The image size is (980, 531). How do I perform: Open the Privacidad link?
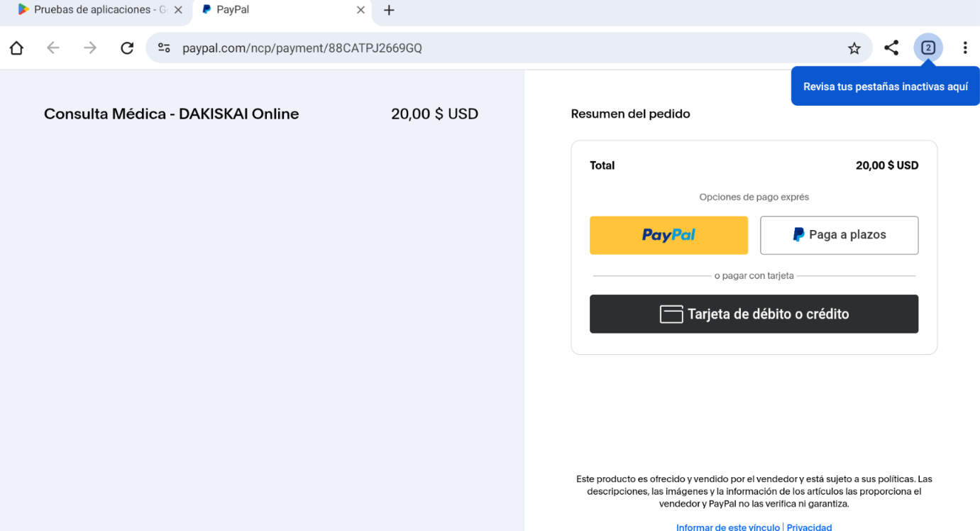pos(809,527)
